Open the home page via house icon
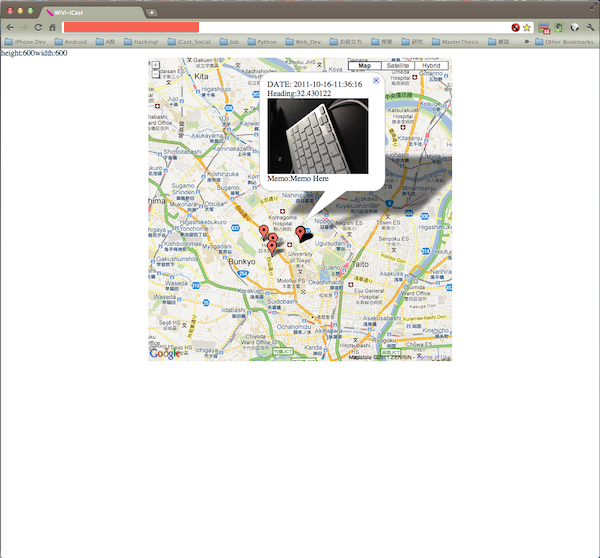The height and width of the screenshot is (558, 600). point(52,27)
